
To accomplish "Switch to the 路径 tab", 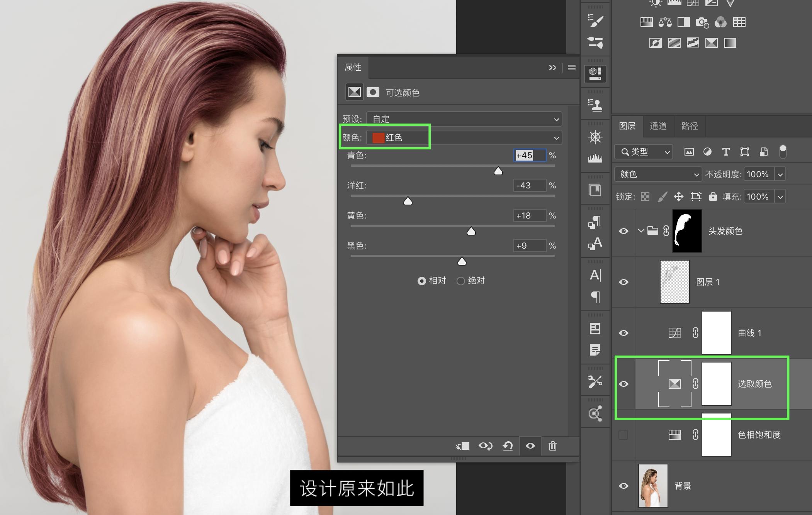I will (690, 126).
